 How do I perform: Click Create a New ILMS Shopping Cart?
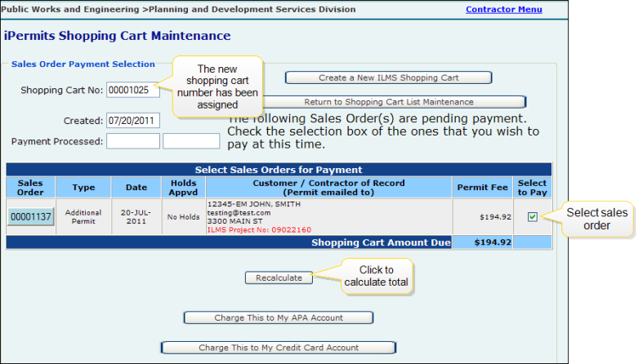point(388,78)
